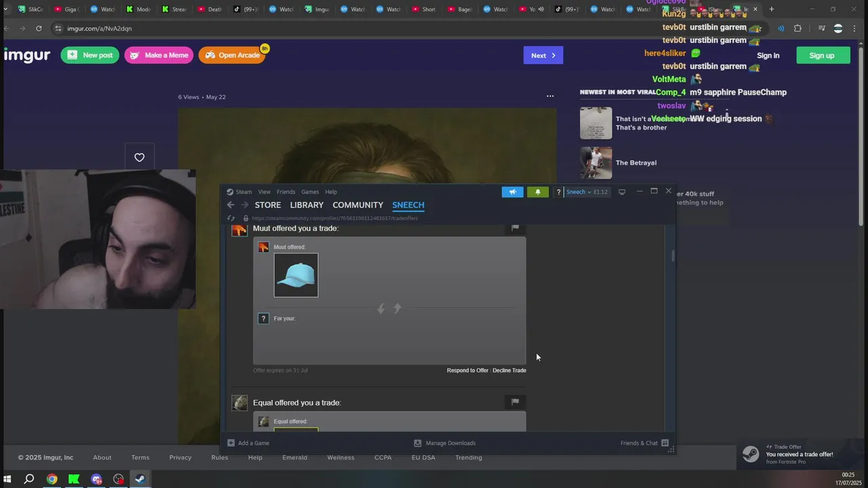Open Friends & Chat in Steam

tap(645, 443)
